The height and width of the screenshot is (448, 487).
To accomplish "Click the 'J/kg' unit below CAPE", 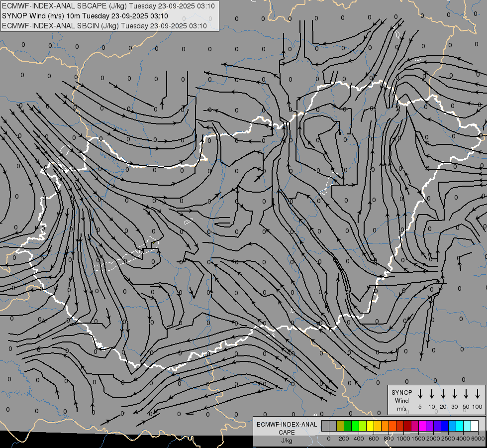I will click(287, 441).
